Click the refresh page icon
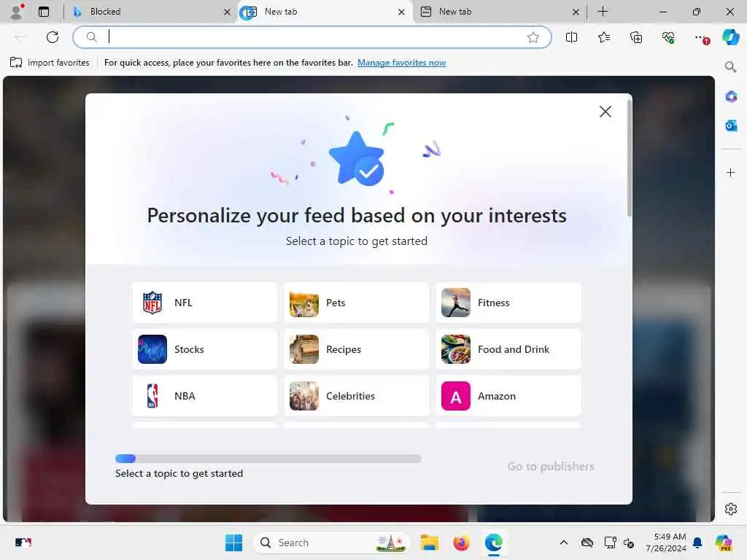 point(53,37)
